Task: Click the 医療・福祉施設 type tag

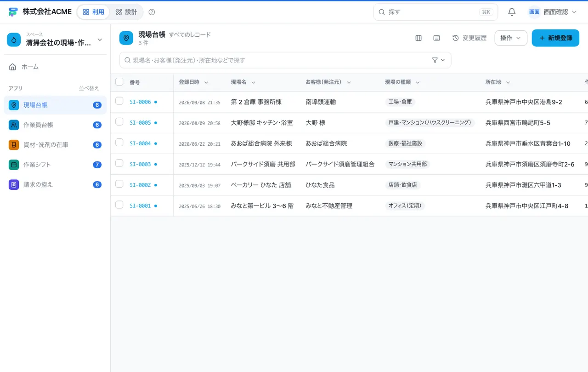Action: click(405, 143)
